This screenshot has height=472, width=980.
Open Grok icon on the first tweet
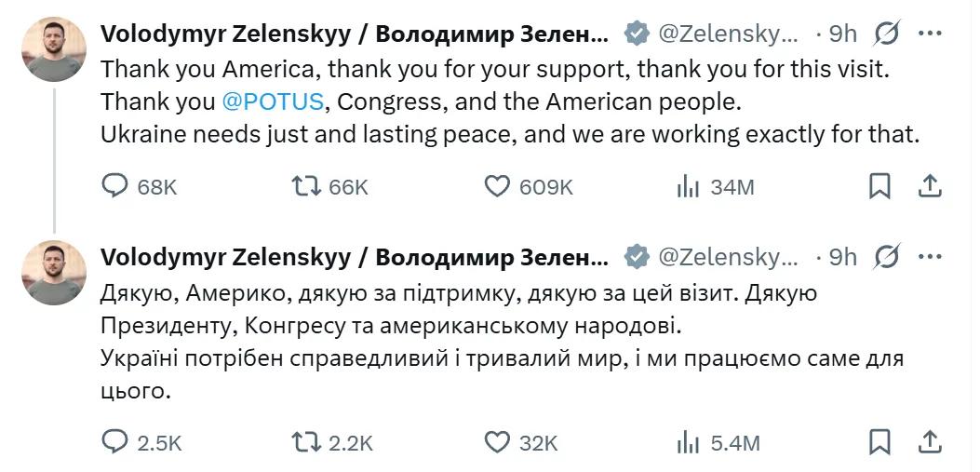point(887,34)
